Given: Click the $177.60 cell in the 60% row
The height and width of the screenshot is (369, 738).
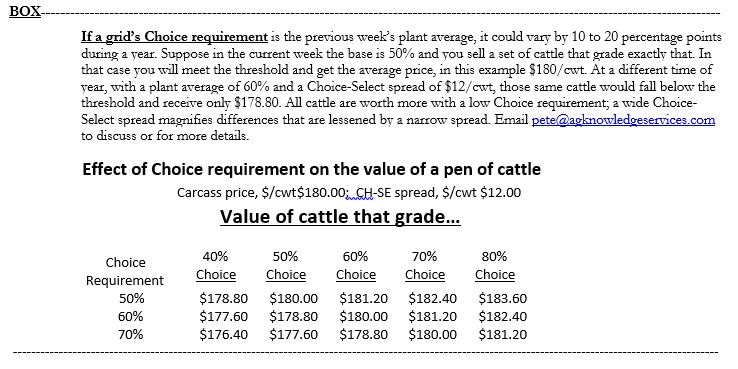Looking at the screenshot, I should (x=224, y=317).
